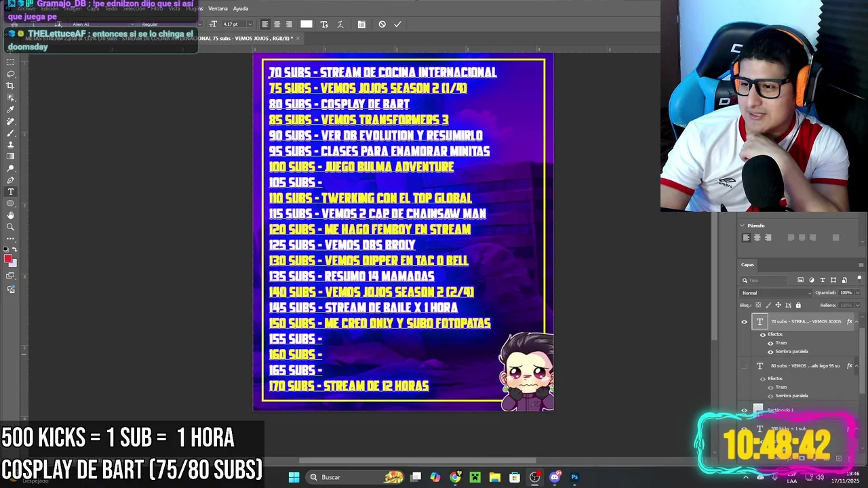868x488 pixels.
Task: Filter layers by pixel layers
Action: point(801,280)
